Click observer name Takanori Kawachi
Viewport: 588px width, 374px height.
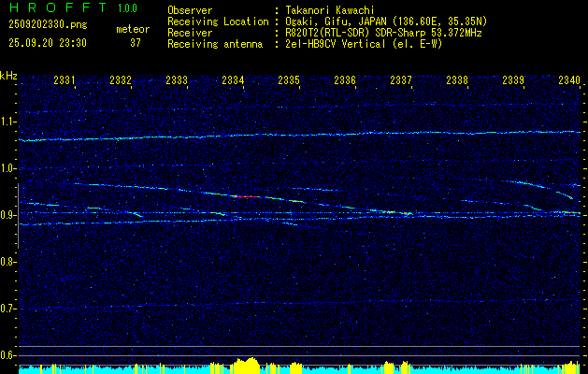click(329, 10)
